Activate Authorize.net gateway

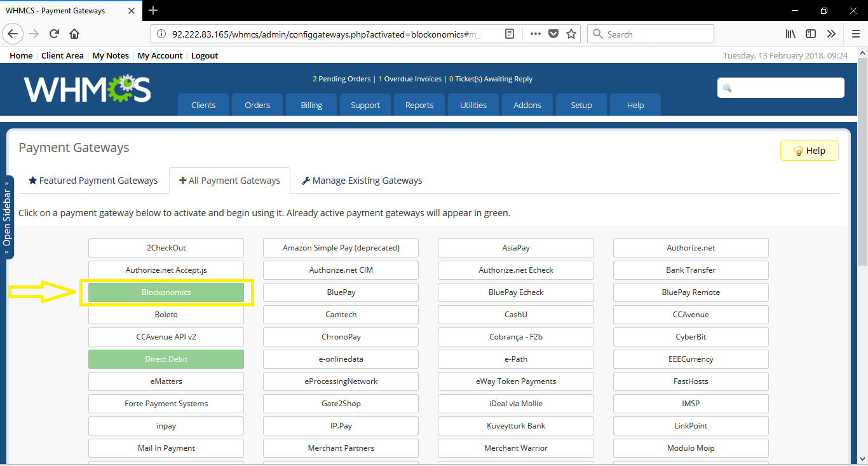(691, 248)
